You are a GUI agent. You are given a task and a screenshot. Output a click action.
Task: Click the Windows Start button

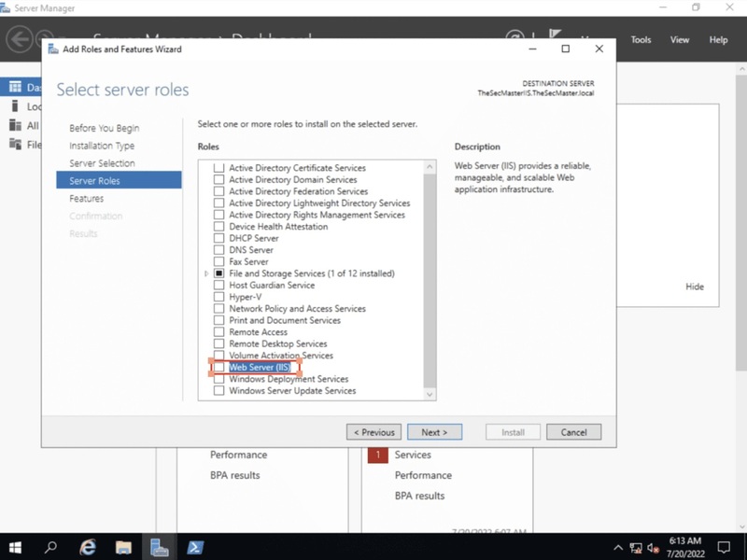(15, 548)
